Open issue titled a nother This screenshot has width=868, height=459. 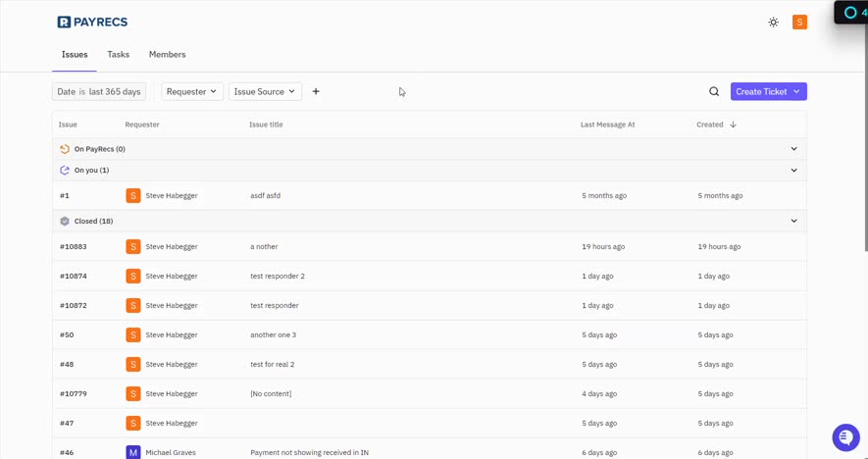tap(264, 246)
